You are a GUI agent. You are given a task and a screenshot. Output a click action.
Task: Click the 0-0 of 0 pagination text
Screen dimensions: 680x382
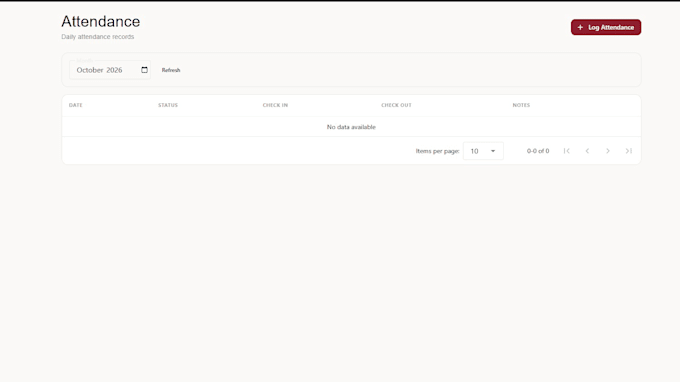pyautogui.click(x=538, y=151)
